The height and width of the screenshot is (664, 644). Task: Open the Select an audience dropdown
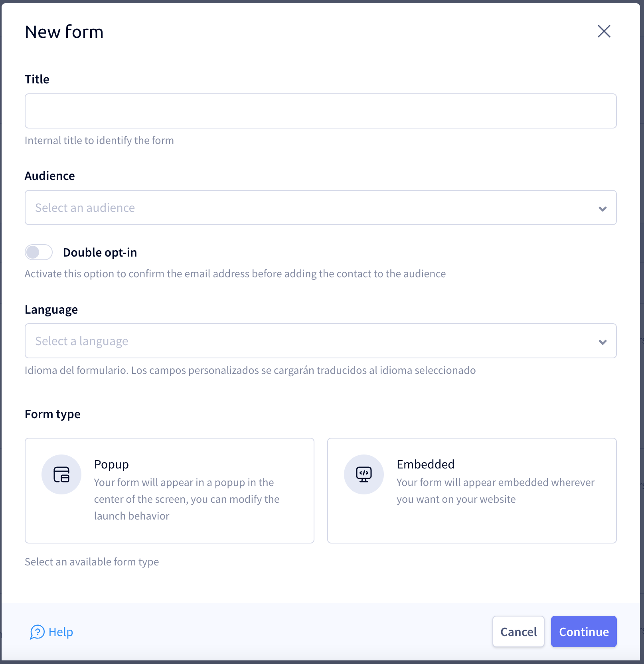click(321, 207)
